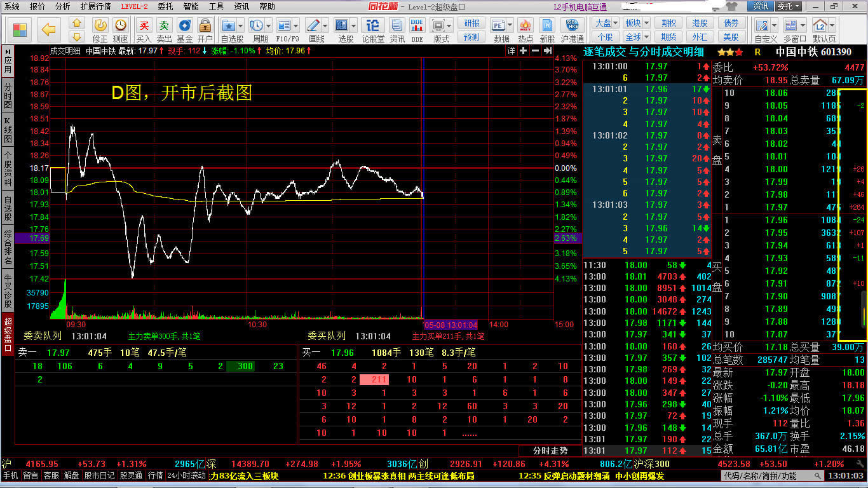Click the 研报 research report button
This screenshot has height=488, width=868.
(471, 24)
